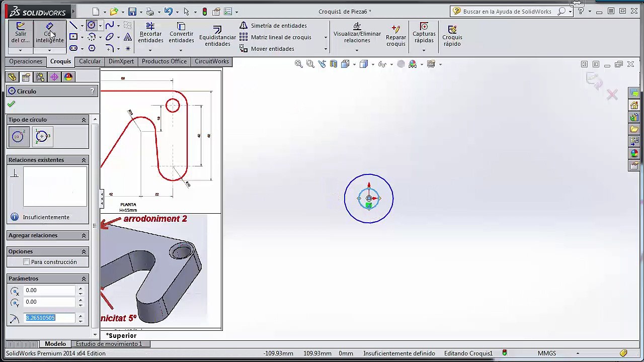This screenshot has height=362, width=644.
Task: Select the Polygon sketch tool
Action: click(x=92, y=48)
